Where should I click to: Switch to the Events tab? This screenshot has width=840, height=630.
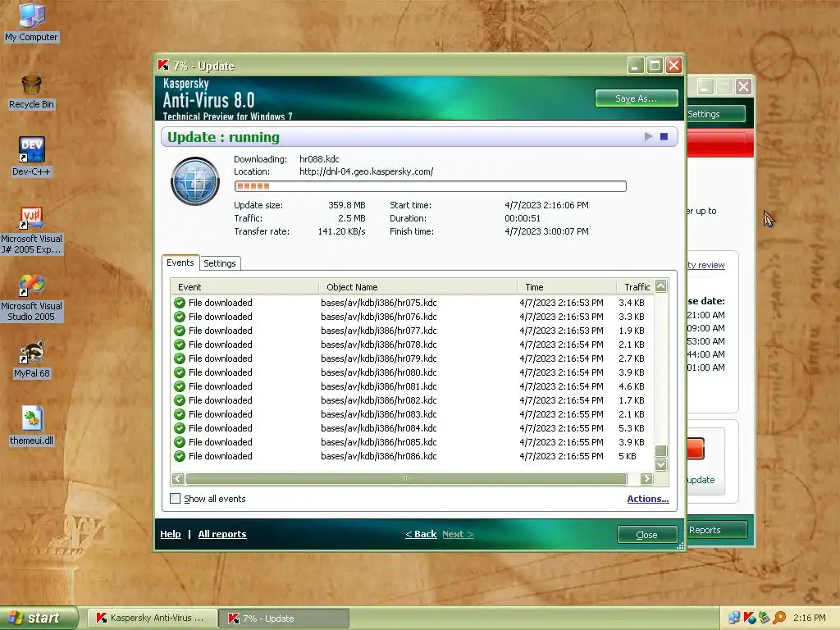[180, 262]
